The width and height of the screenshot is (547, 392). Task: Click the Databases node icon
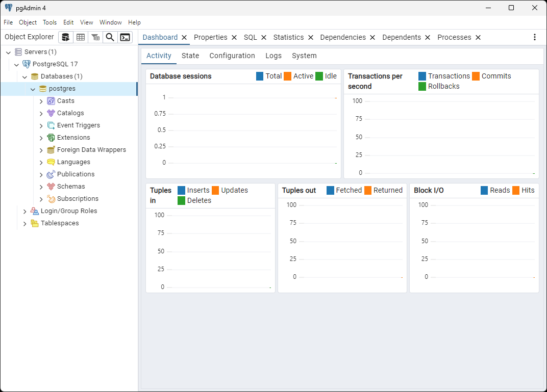(x=35, y=76)
